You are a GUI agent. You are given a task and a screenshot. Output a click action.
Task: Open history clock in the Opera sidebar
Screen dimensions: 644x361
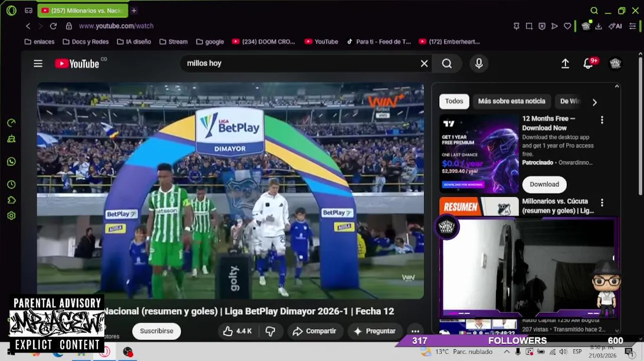point(12,185)
